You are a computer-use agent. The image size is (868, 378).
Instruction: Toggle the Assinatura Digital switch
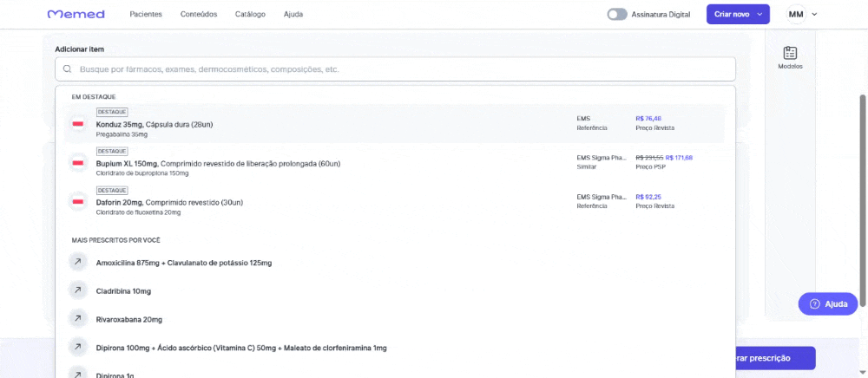[x=616, y=15]
